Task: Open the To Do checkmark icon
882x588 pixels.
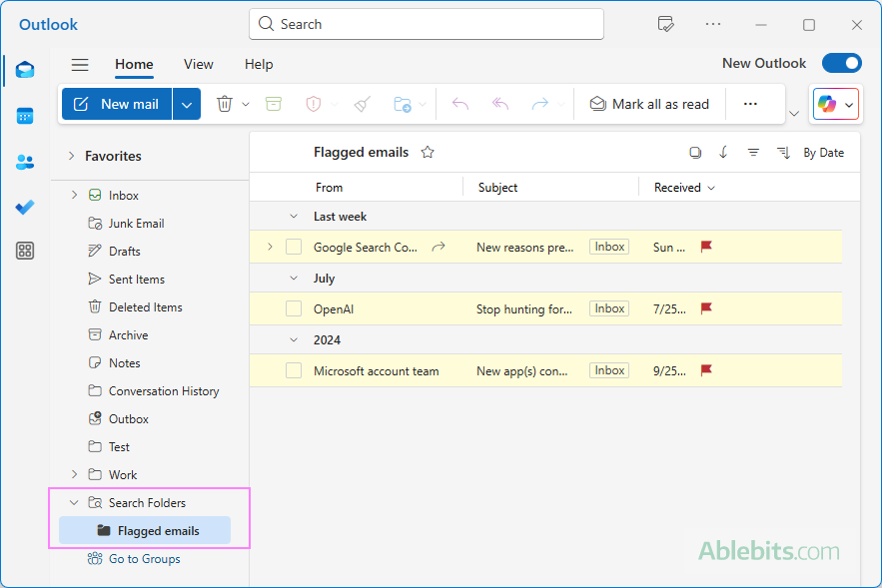Action: [x=25, y=207]
